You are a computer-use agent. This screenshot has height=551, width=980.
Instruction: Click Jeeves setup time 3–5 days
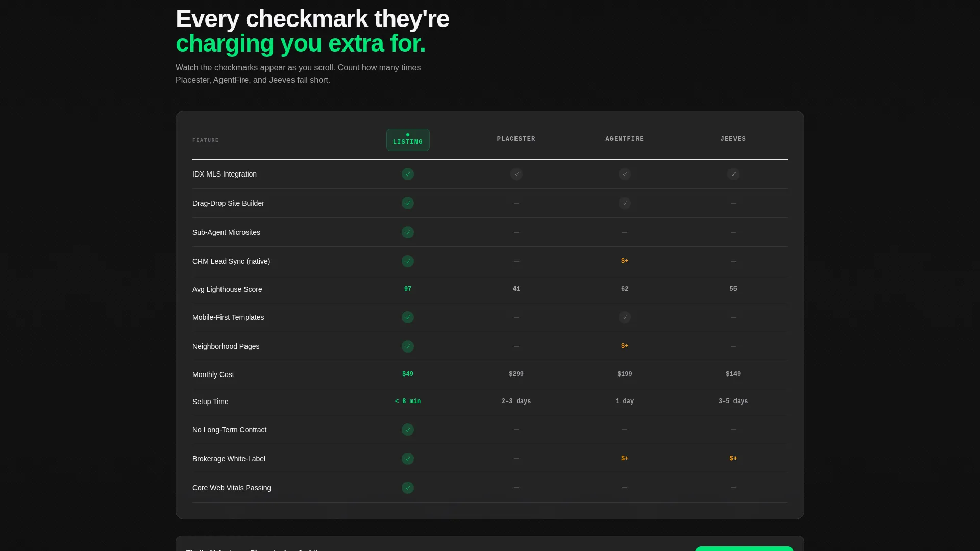(733, 401)
